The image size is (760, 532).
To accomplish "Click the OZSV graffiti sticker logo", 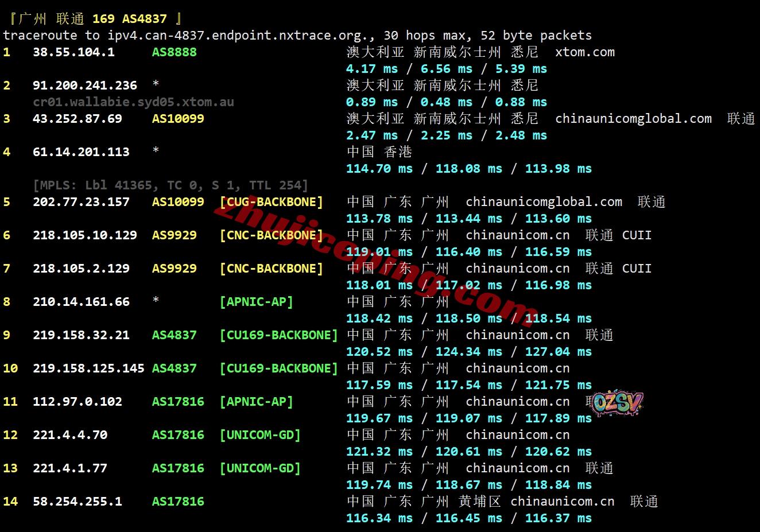I will click(x=617, y=403).
